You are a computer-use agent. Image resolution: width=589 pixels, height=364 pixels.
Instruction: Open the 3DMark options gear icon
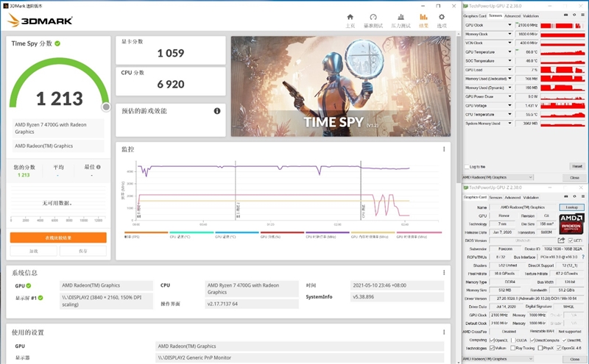pos(442,18)
